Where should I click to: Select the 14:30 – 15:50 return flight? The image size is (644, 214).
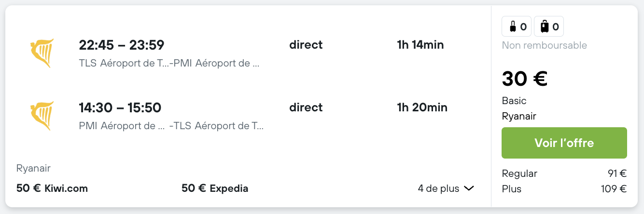coord(120,107)
